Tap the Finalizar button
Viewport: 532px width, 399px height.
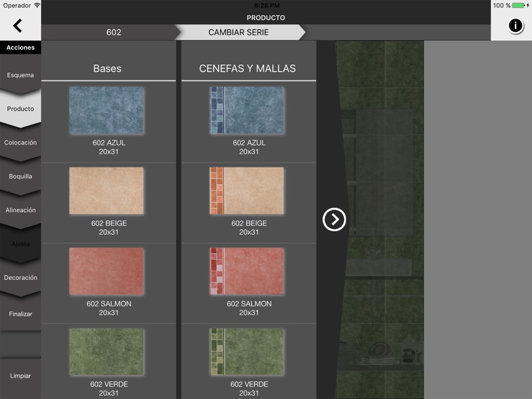(20, 314)
